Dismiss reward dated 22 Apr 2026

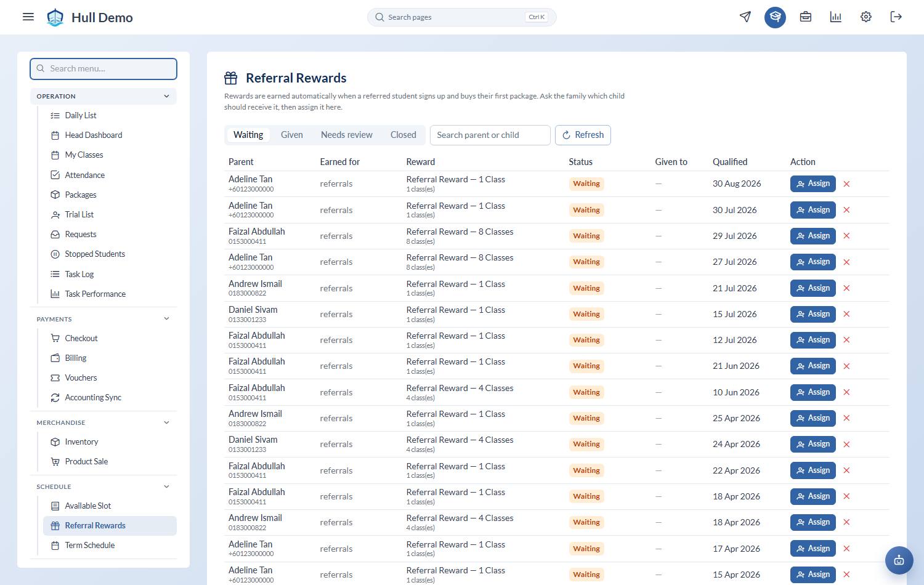click(846, 470)
